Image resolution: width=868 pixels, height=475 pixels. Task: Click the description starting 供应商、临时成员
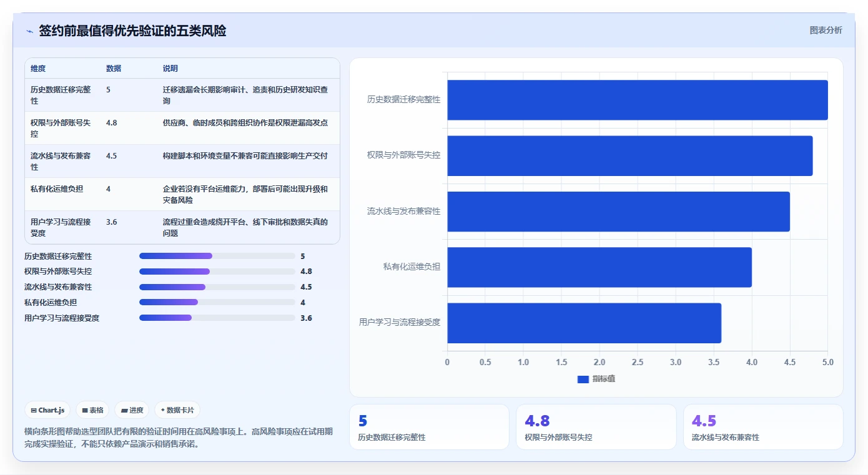coord(245,123)
